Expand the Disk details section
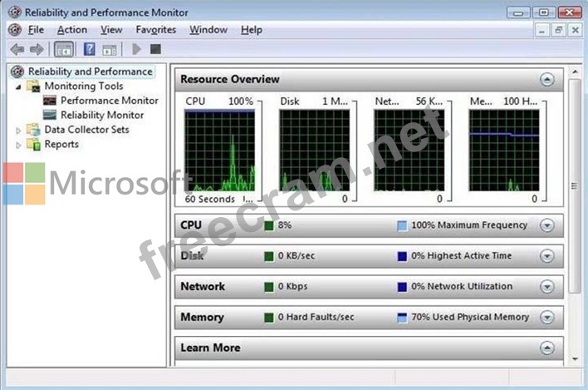Screen dimensions: 588x390 tap(547, 256)
